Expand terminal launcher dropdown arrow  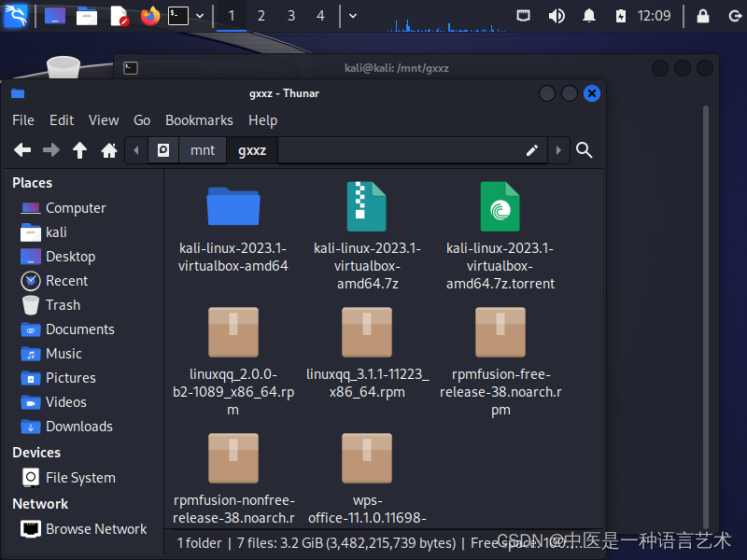click(200, 16)
